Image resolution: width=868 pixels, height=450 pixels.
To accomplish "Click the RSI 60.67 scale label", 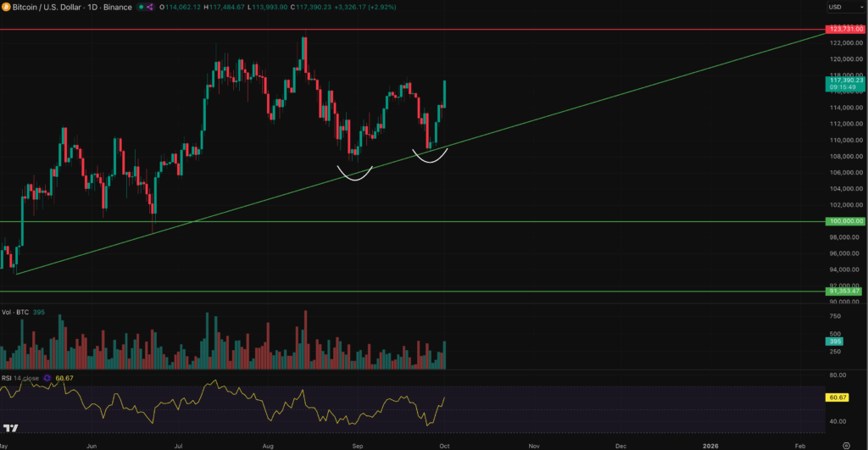I will 837,397.
